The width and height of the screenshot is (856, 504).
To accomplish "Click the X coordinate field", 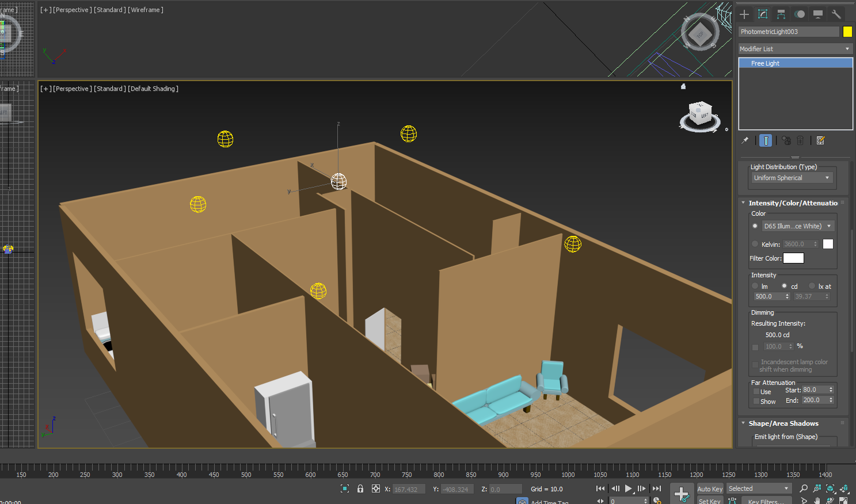I will [x=409, y=489].
